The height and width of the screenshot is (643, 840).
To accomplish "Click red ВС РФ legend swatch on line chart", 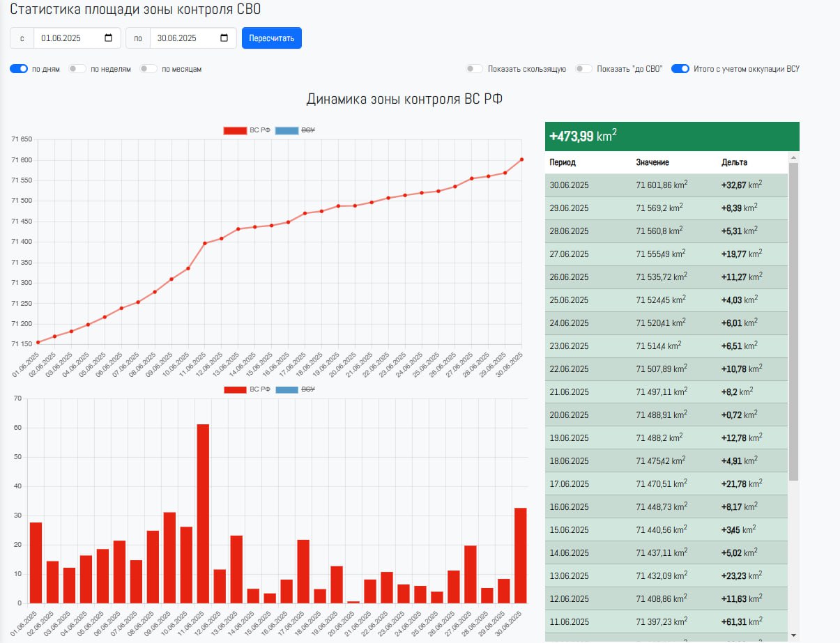I will 235,130.
